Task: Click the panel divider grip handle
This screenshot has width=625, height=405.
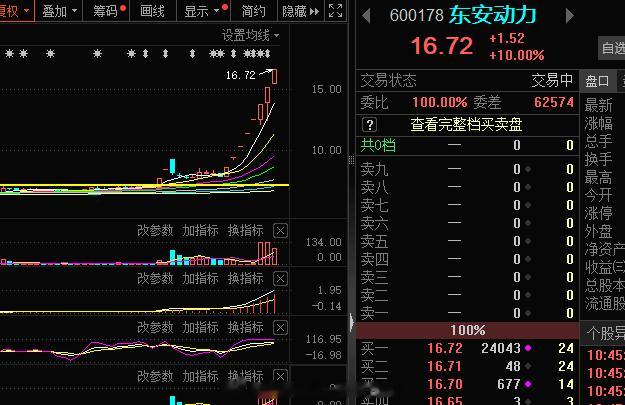Action: click(351, 160)
